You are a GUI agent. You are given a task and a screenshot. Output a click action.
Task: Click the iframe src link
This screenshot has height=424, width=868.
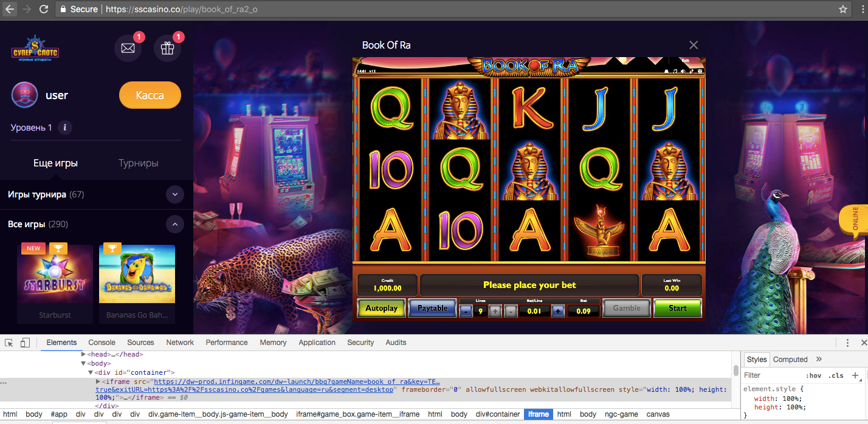[x=267, y=385]
